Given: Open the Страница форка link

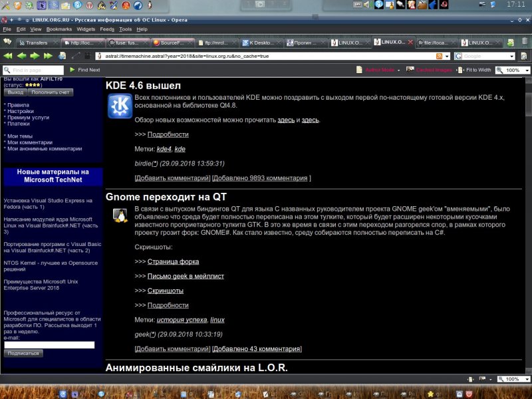Looking at the screenshot, I should pyautogui.click(x=173, y=261).
